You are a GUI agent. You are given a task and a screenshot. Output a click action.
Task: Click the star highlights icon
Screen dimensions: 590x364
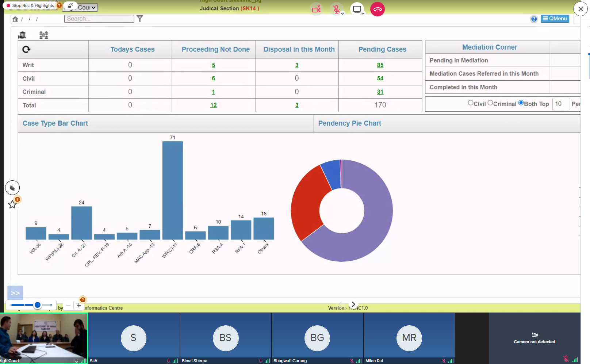12,204
